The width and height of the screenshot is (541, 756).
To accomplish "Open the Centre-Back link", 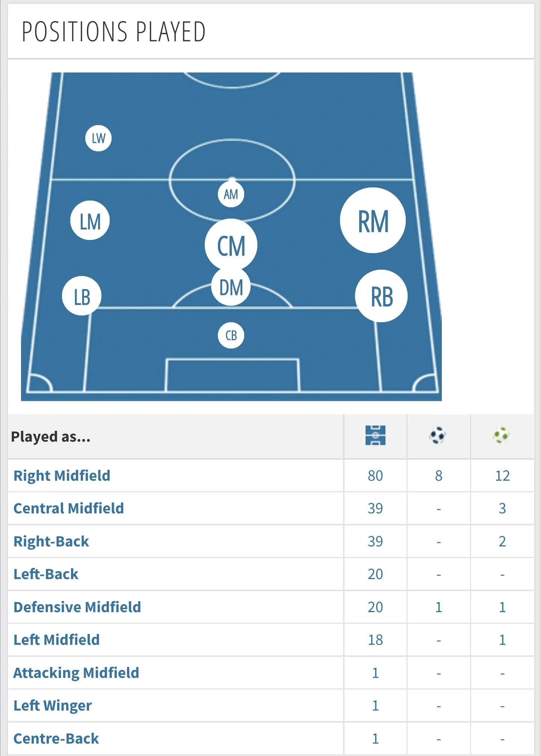I will coord(56,739).
